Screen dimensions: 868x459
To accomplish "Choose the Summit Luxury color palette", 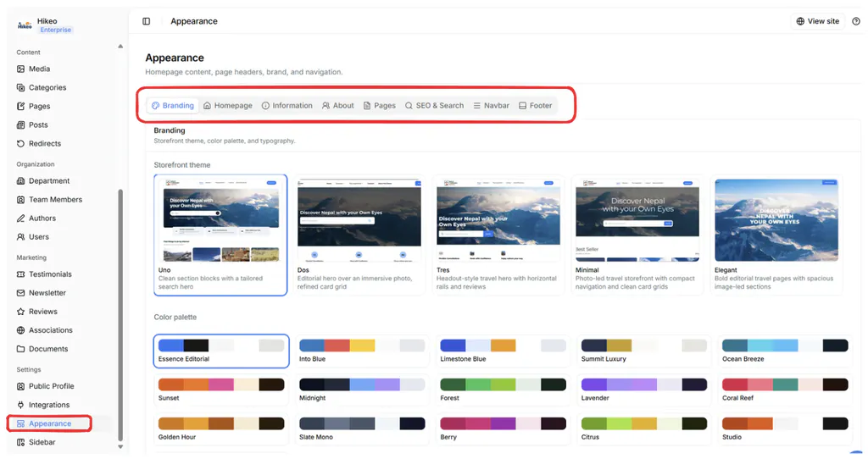I will (x=644, y=351).
